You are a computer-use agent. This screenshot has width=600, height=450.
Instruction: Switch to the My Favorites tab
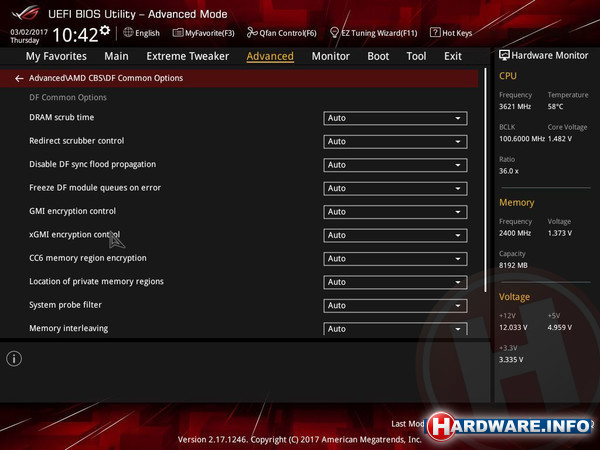[x=56, y=56]
